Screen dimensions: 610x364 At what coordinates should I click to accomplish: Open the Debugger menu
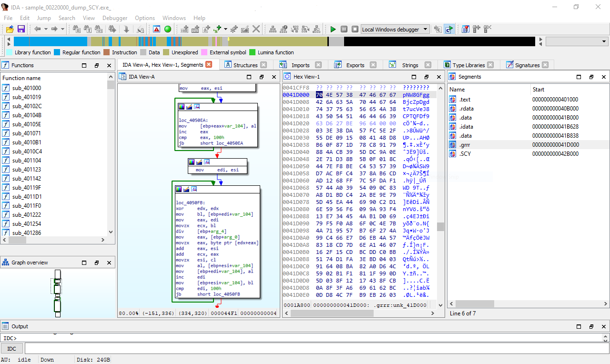115,18
